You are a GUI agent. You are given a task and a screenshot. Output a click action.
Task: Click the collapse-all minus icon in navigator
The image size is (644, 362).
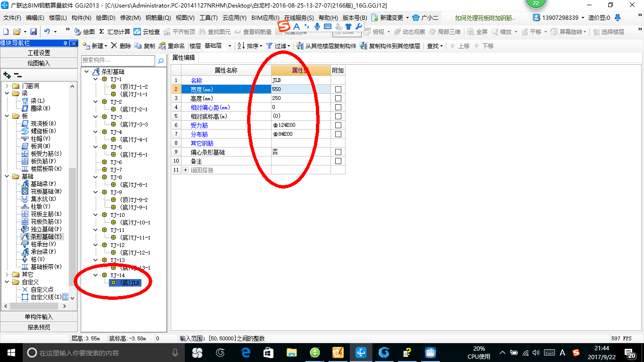click(x=17, y=75)
